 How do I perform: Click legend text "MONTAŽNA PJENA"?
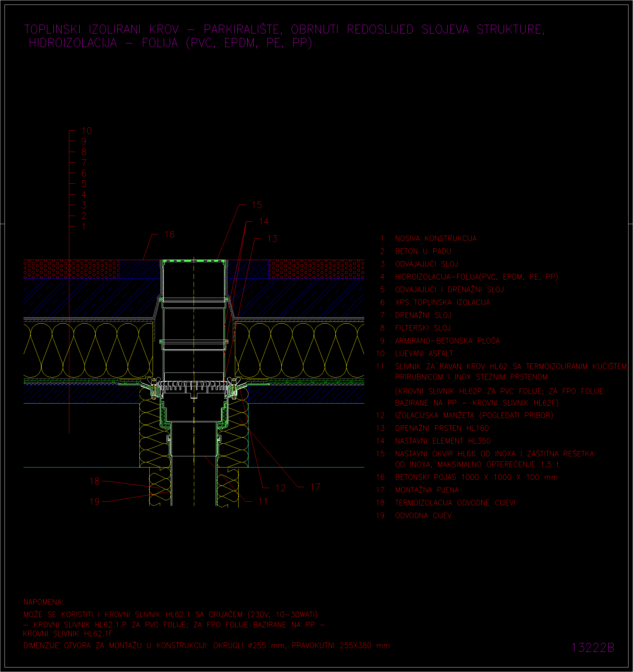427,490
